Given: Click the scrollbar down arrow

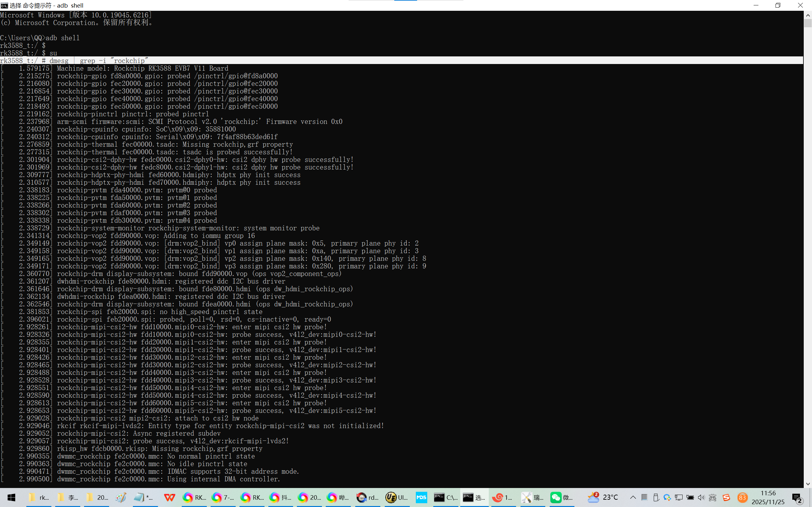Looking at the screenshot, I should click(808, 484).
